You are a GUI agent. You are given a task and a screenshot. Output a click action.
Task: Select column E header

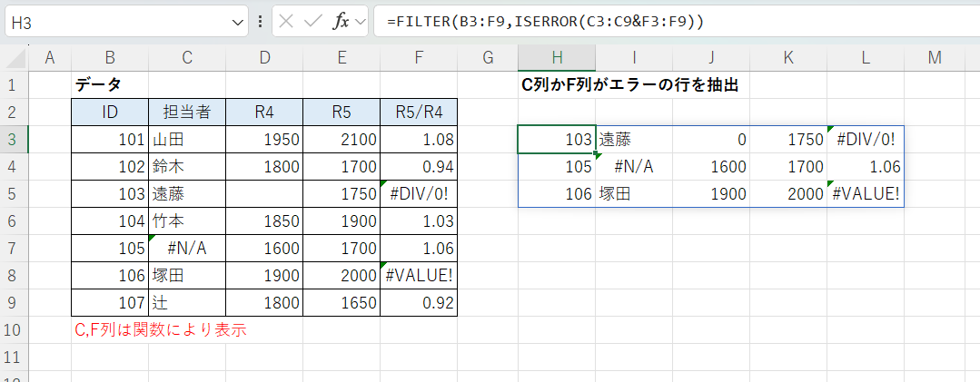(342, 58)
